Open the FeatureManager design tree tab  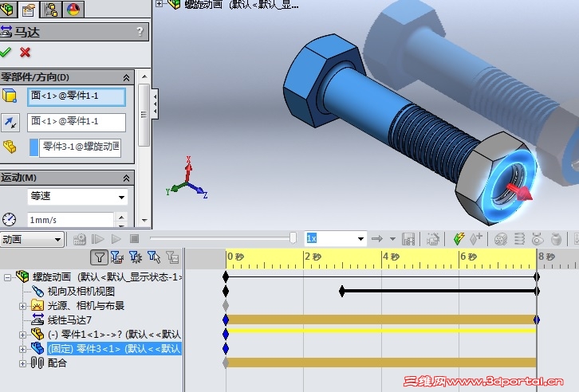coord(8,9)
